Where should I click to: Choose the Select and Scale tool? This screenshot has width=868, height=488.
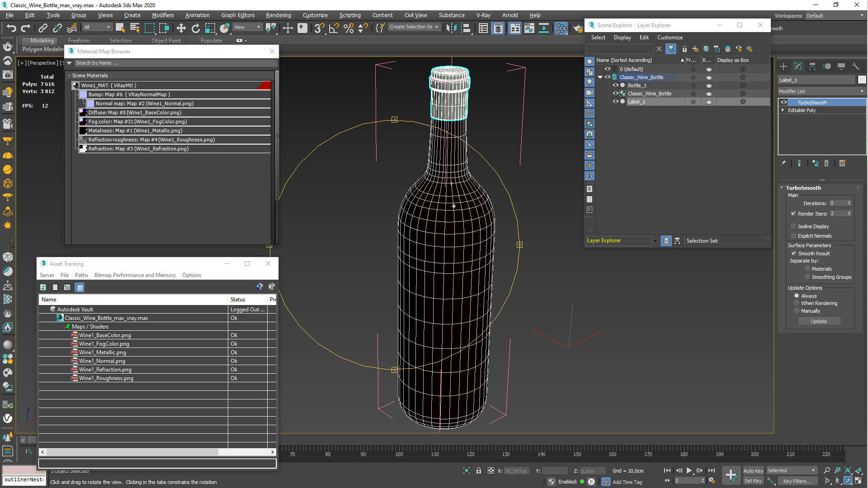[210, 28]
